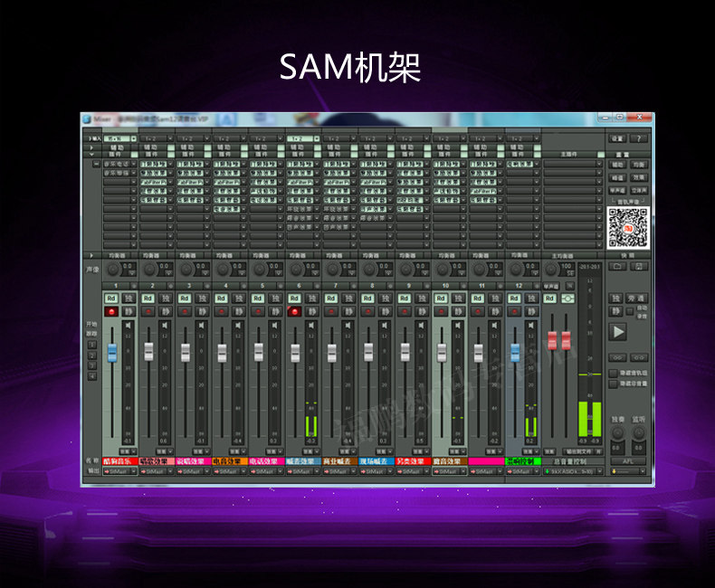Screen dimensions: 715x588
Task: Click the folder (load) icon in right panel
Action: tap(617, 266)
